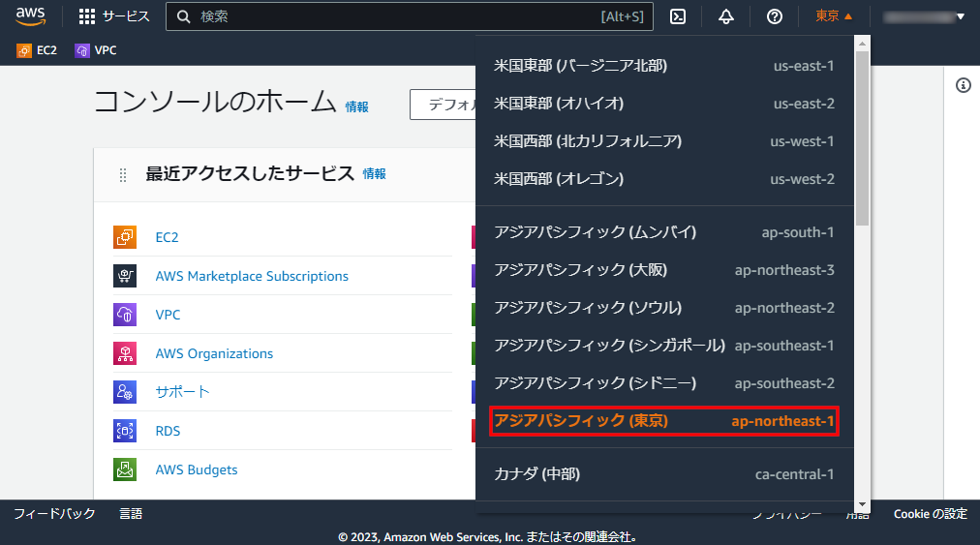
Task: Open AWS Organizations link
Action: point(214,353)
